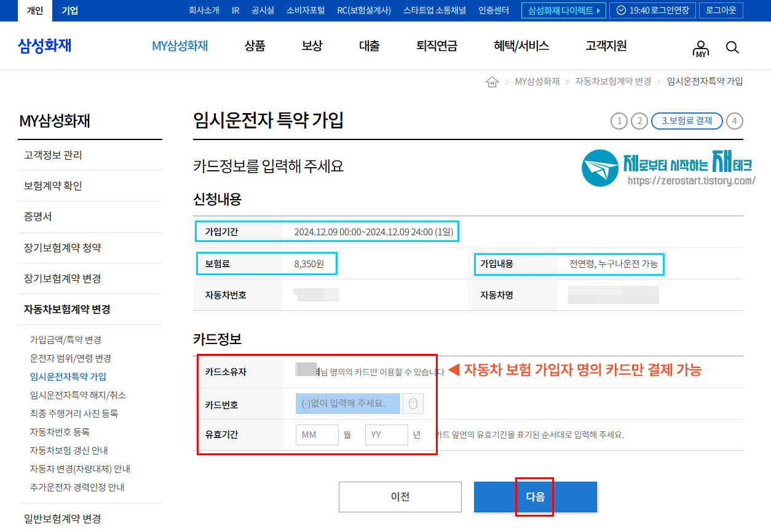Open the 보상 menu

pyautogui.click(x=312, y=46)
